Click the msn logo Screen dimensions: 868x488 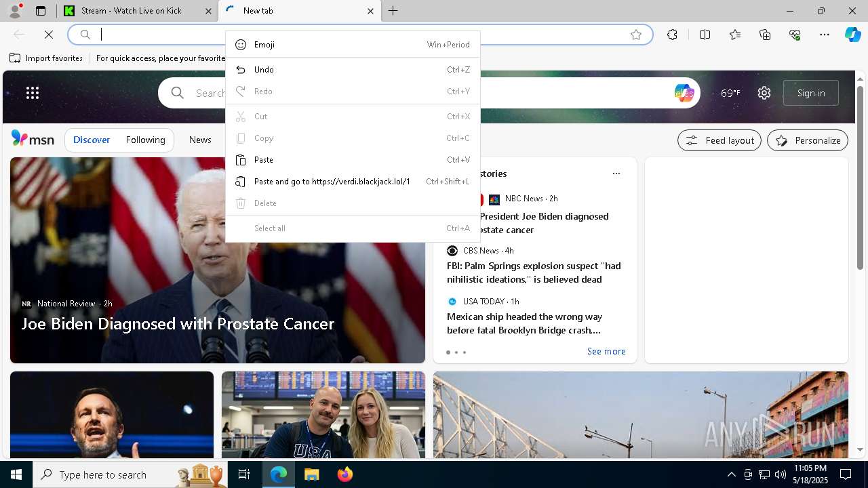pyautogui.click(x=33, y=139)
